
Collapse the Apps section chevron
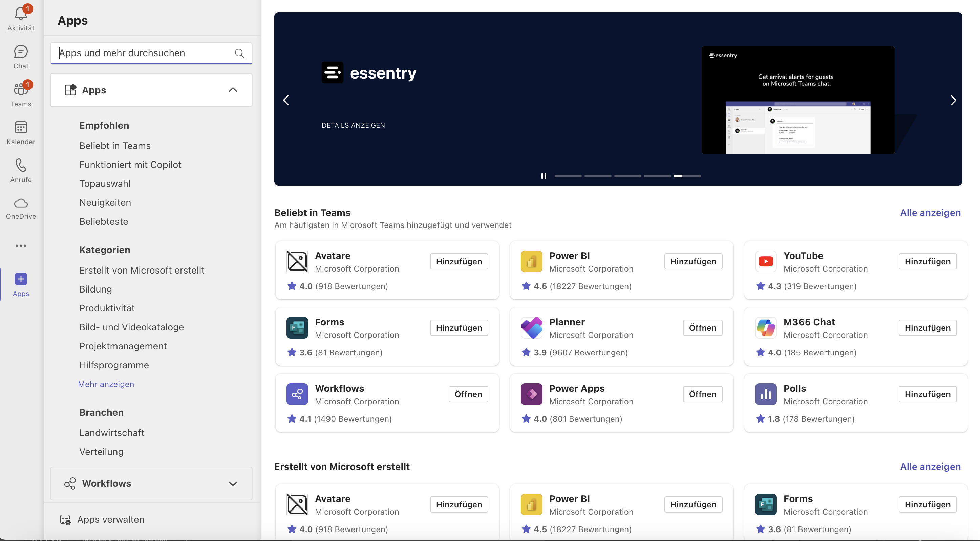(233, 90)
